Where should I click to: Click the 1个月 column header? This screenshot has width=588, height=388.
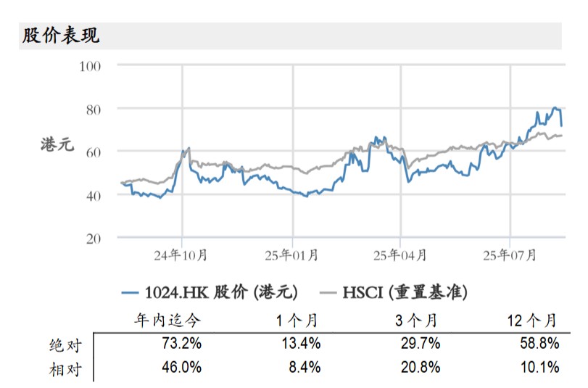(298, 320)
